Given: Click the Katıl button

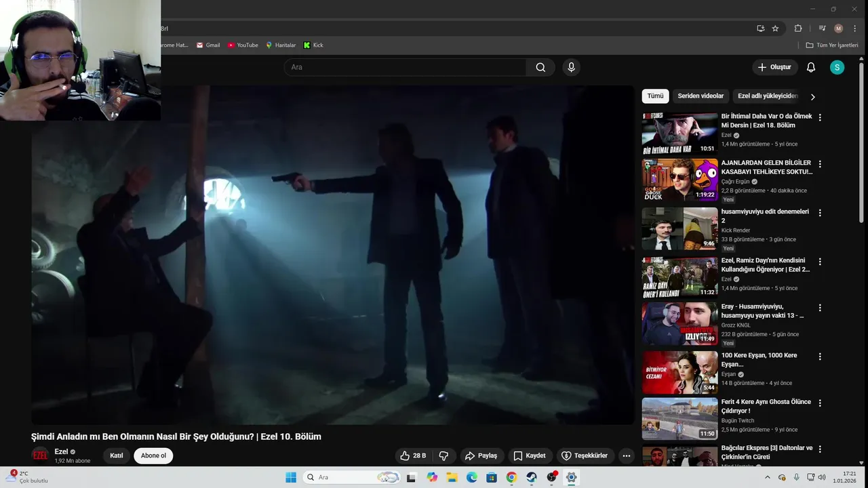Looking at the screenshot, I should [x=117, y=455].
